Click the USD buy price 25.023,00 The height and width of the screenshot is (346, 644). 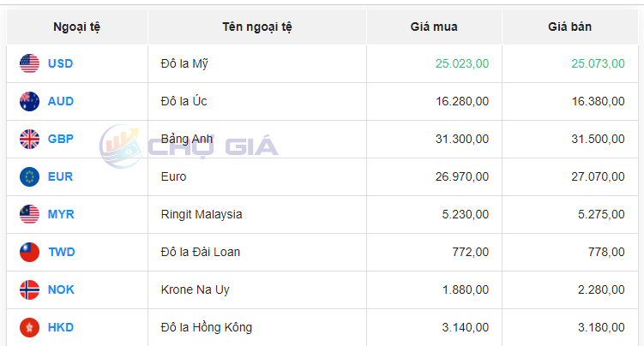coord(462,63)
